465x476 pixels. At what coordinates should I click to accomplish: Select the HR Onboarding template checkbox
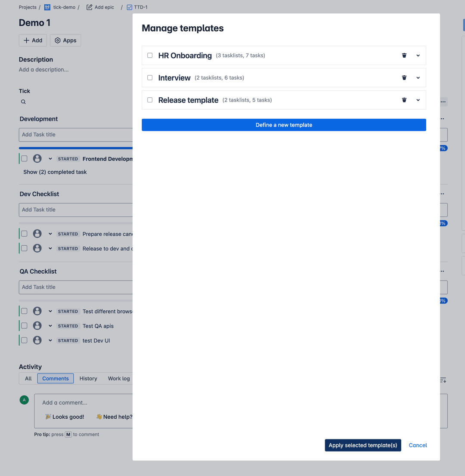[x=150, y=55]
